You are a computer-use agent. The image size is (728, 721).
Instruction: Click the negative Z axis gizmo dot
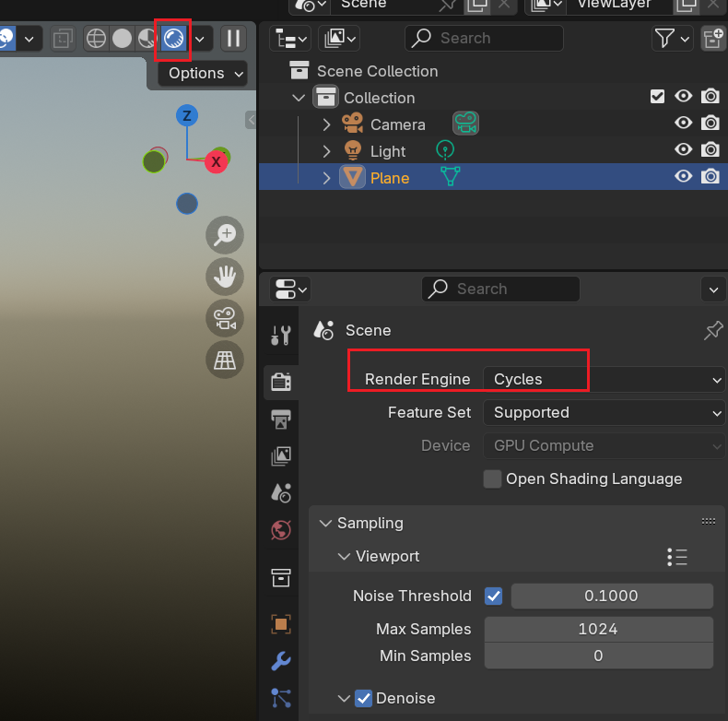[x=187, y=204]
